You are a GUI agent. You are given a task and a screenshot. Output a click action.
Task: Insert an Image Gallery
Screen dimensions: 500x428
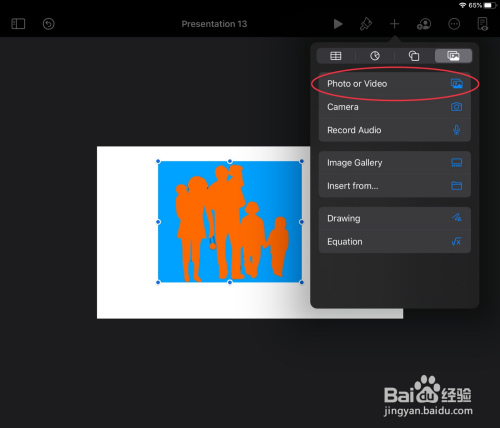pos(395,163)
